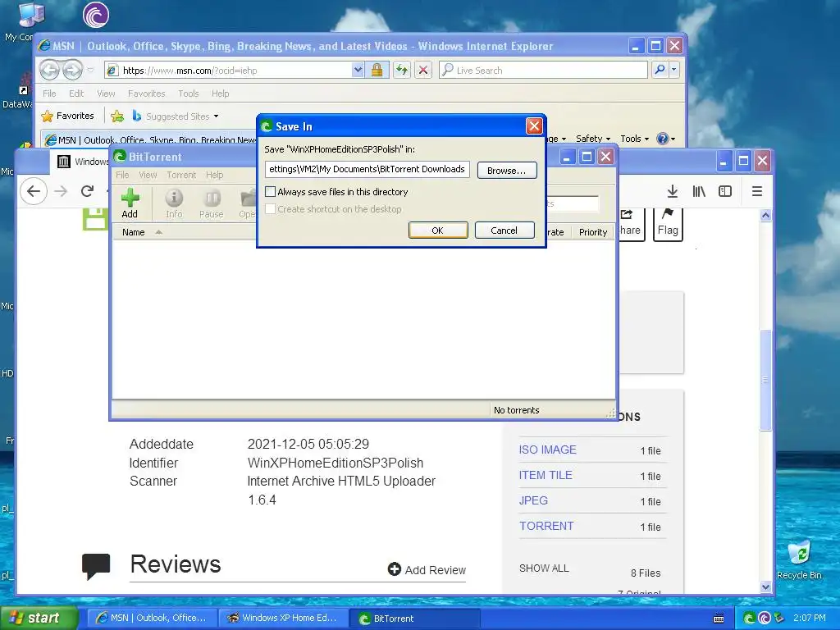The image size is (840, 630).
Task: Click the IE Back arrow button
Action: coord(50,70)
